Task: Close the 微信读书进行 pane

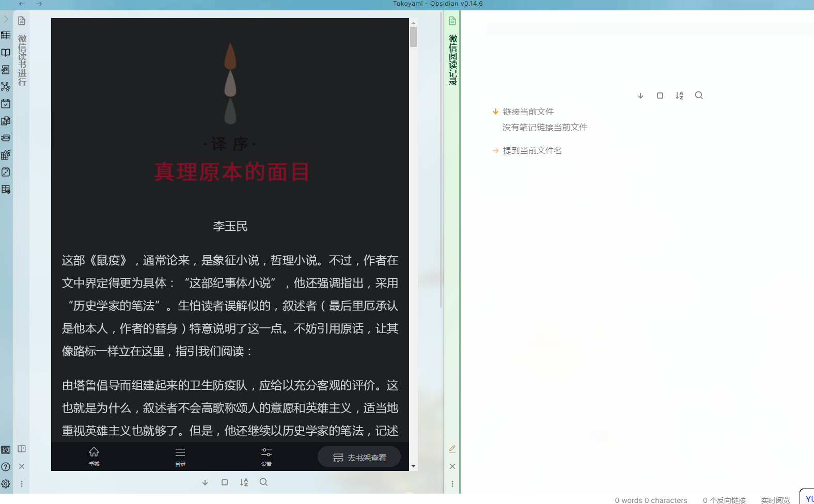Action: tap(22, 466)
